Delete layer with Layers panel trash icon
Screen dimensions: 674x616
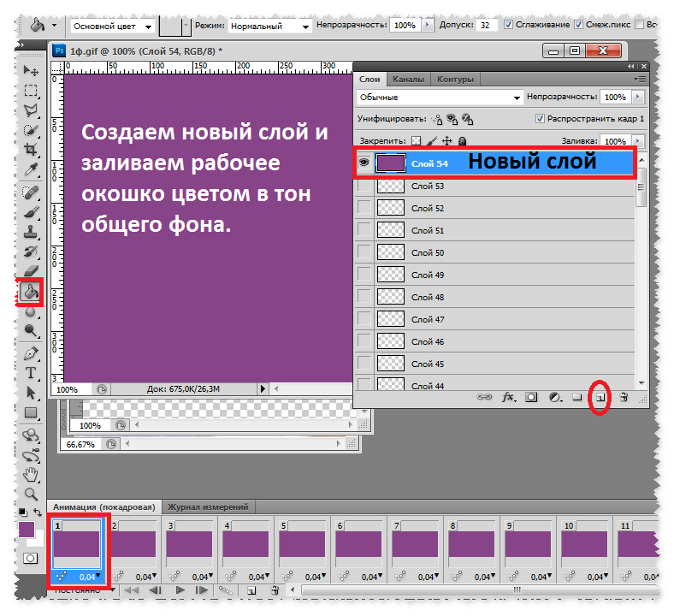point(624,397)
